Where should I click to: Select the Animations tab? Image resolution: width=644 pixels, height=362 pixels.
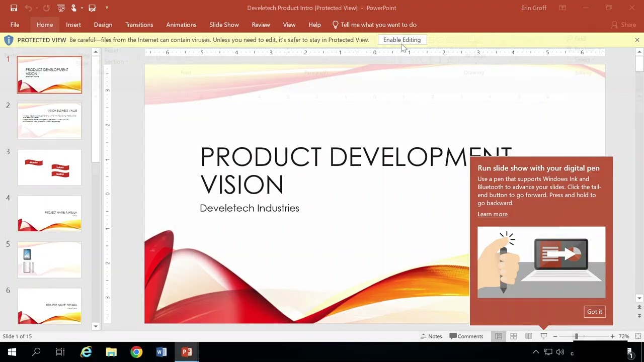coord(181,25)
